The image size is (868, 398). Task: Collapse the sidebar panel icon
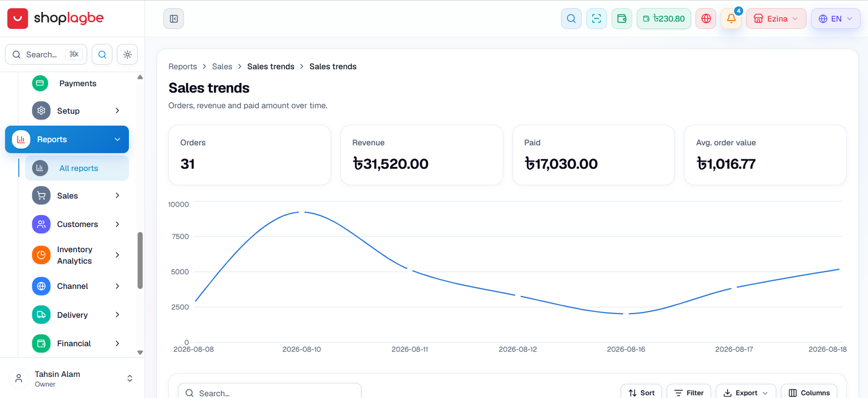pyautogui.click(x=174, y=18)
